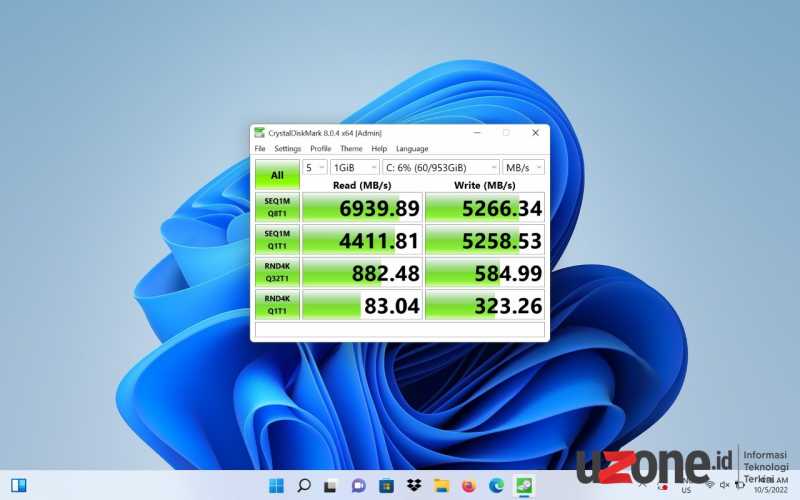This screenshot has width=800, height=500.
Task: Click the 5258.53 write result
Action: 485,240
